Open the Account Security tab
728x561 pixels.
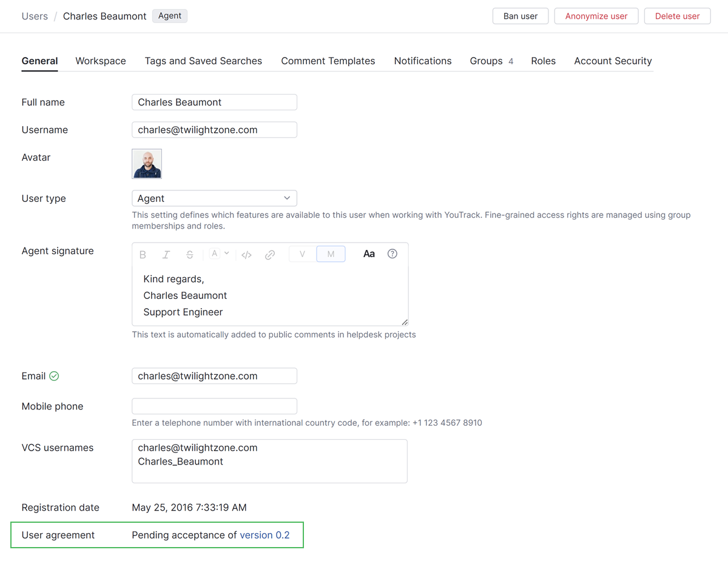pos(613,61)
